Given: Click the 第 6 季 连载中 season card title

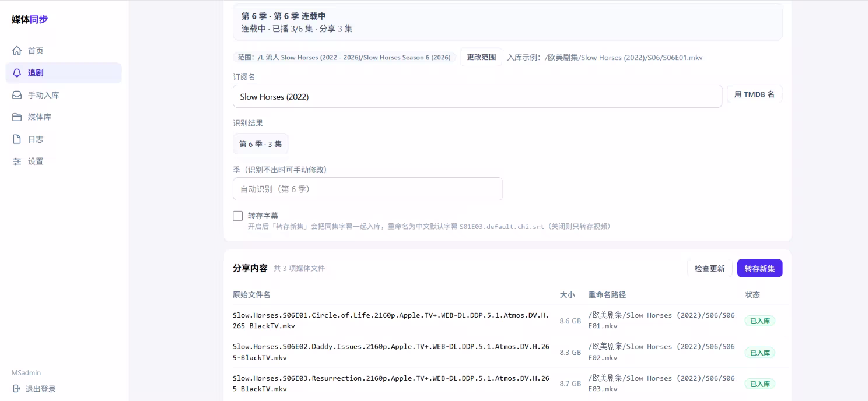Looking at the screenshot, I should pos(283,16).
